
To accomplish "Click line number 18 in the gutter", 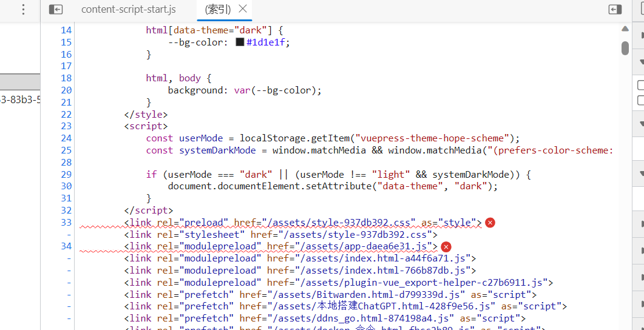I will pyautogui.click(x=66, y=78).
